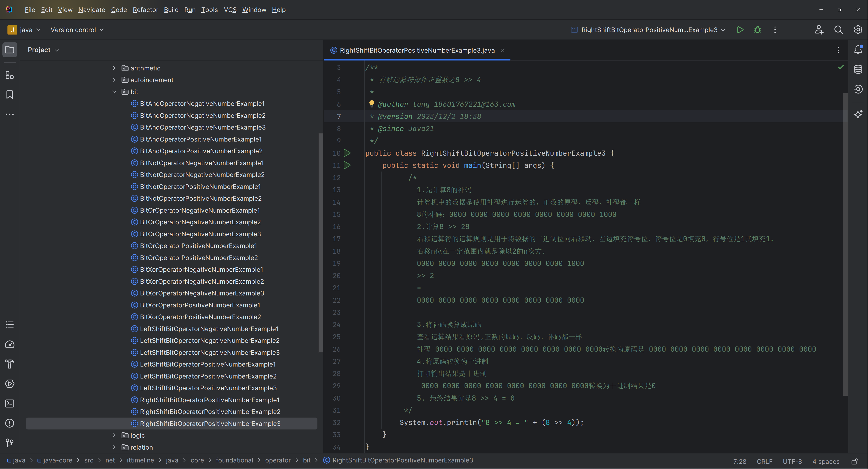The width and height of the screenshot is (868, 469).
Task: Open the right sidebar spiral tool icon
Action: 858,89
